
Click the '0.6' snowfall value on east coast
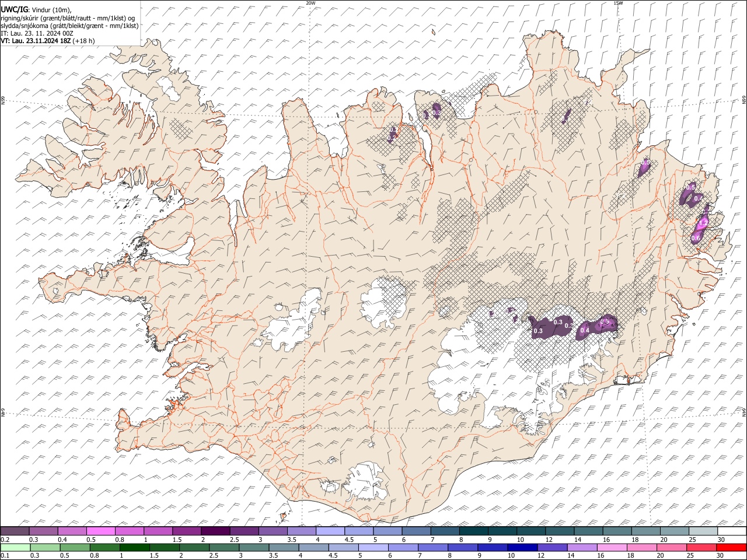point(696,238)
